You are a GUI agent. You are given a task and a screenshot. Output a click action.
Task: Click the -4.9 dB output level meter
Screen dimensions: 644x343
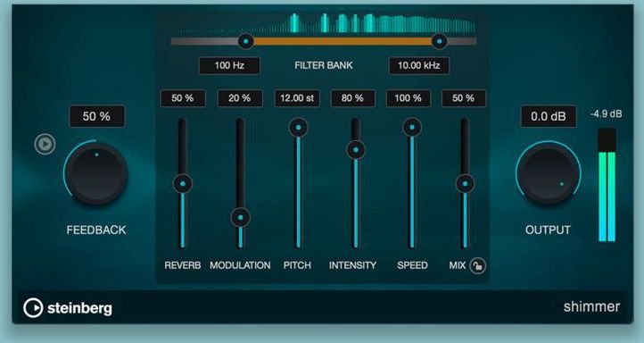[x=607, y=184]
